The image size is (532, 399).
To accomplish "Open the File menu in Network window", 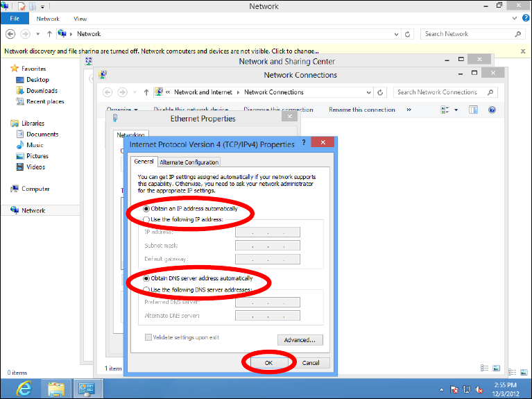I will tap(15, 19).
